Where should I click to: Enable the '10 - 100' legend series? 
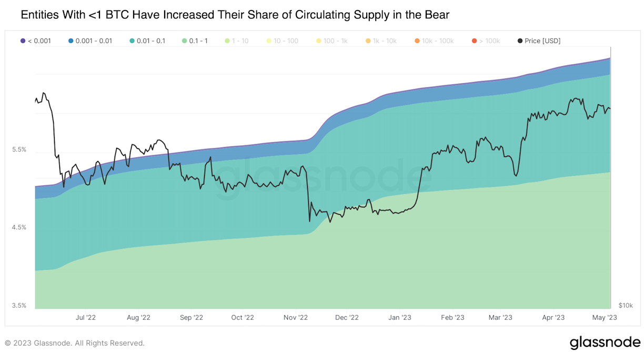coord(283,41)
